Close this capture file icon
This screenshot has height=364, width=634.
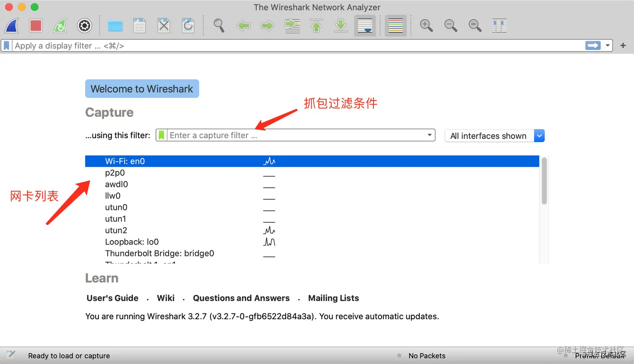click(164, 26)
